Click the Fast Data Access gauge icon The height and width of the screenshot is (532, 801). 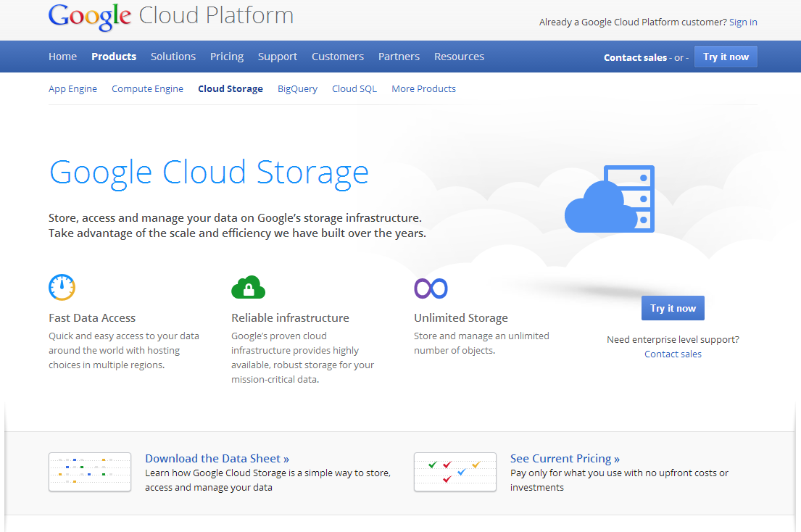click(x=62, y=287)
